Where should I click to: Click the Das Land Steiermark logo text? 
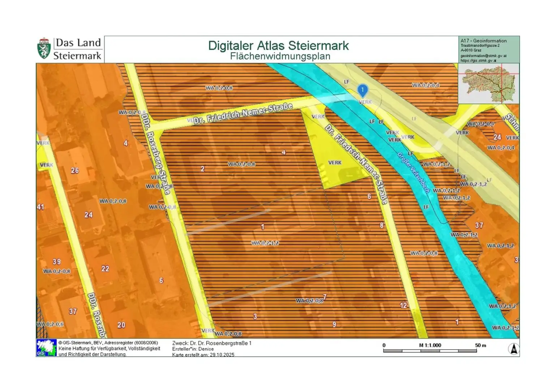[x=78, y=49]
